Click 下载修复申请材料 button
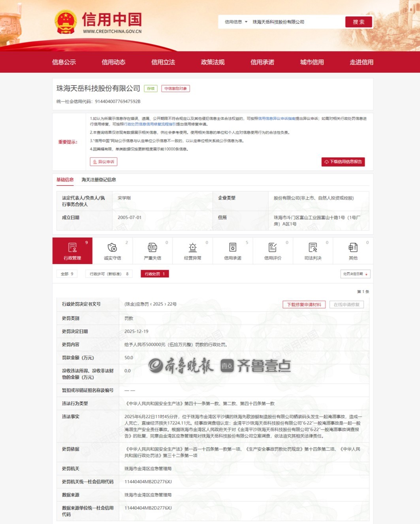The image size is (420, 524). pyautogui.click(x=304, y=305)
